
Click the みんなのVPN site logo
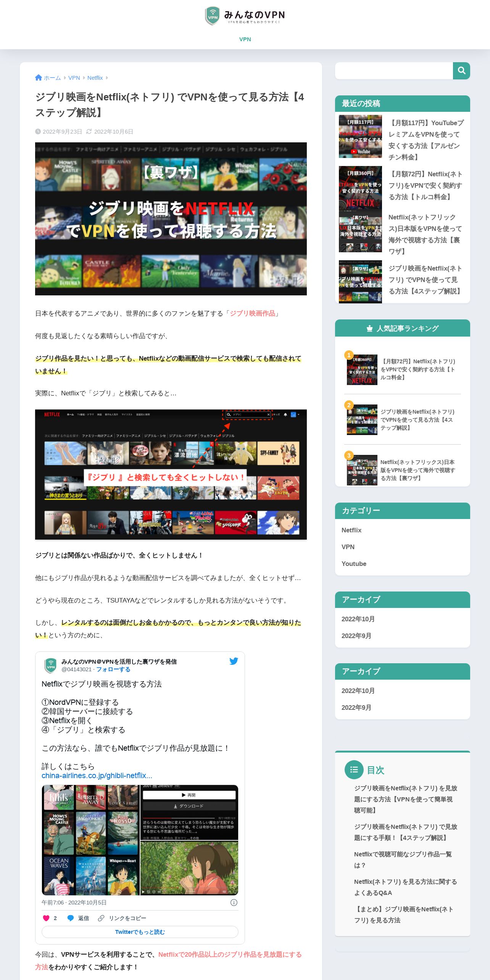pos(245,16)
